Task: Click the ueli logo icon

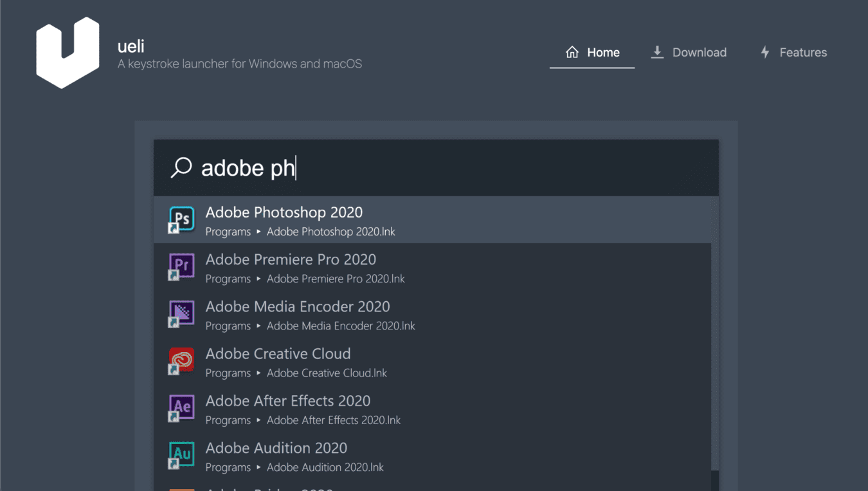Action: point(68,53)
